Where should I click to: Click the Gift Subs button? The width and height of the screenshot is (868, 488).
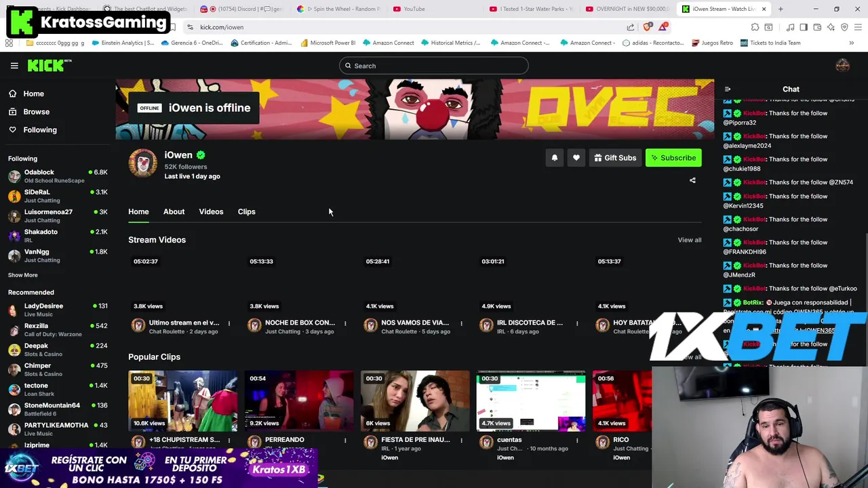615,158
